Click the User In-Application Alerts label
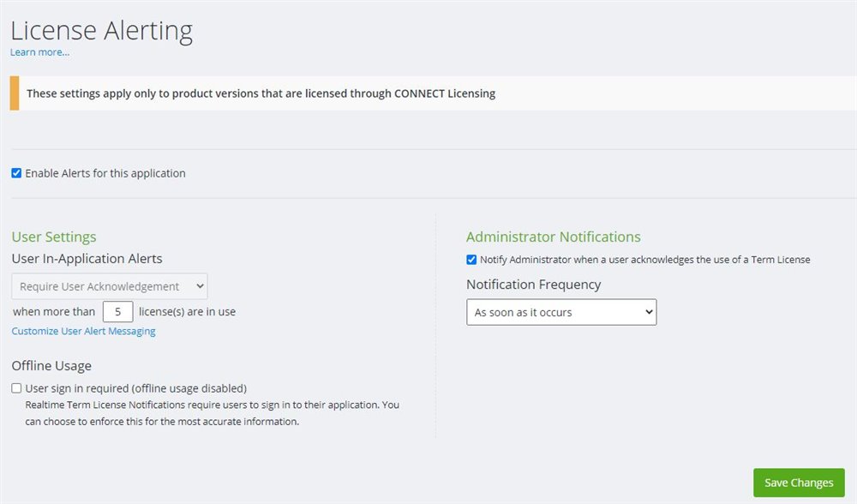 87,258
